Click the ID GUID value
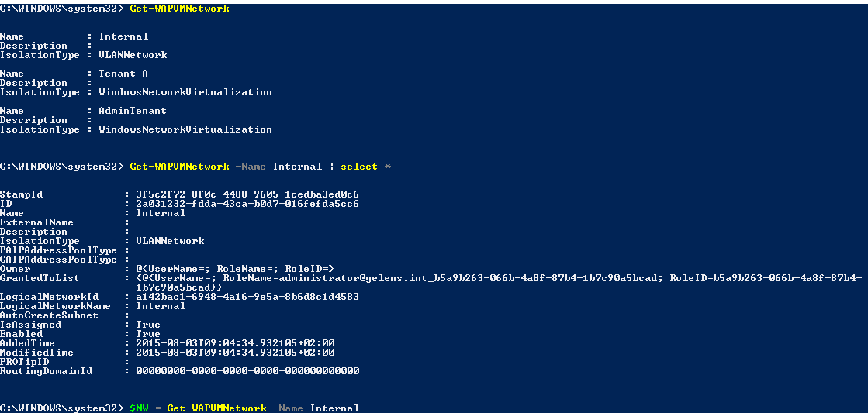This screenshot has width=868, height=413. click(x=247, y=204)
